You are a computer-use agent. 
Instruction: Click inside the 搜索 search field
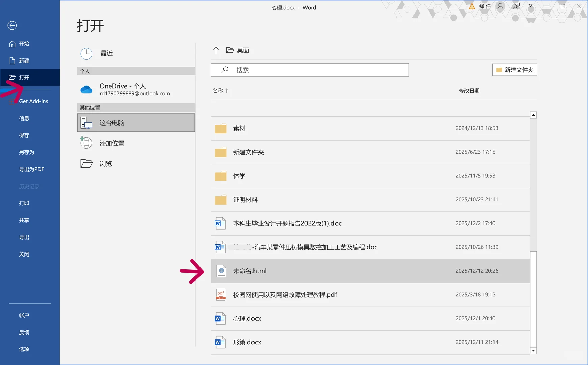310,70
